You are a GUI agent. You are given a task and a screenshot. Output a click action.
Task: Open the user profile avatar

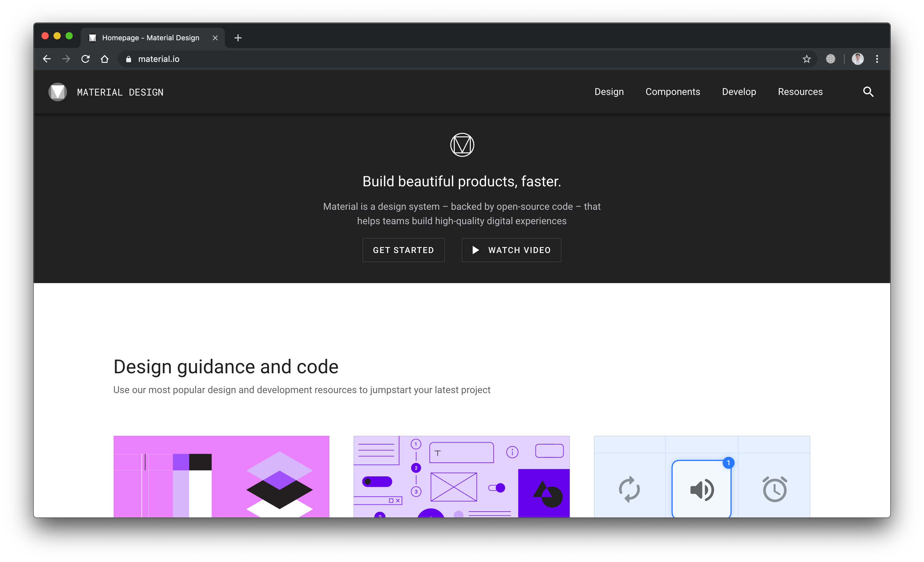(x=857, y=59)
